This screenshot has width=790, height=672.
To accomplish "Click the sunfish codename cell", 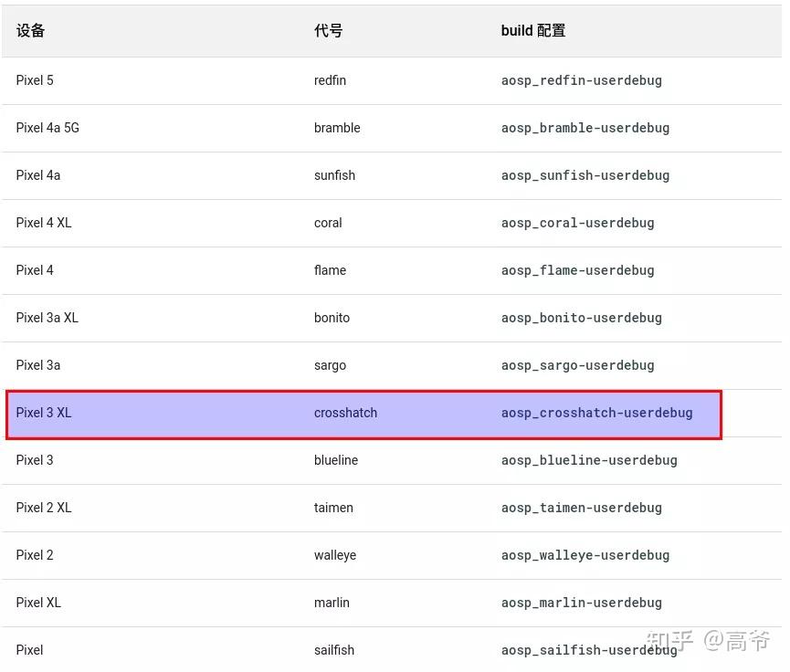I will click(x=334, y=175).
